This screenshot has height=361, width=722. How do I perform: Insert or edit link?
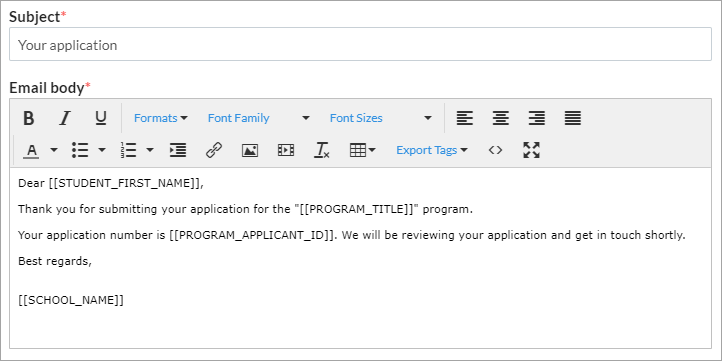pyautogui.click(x=214, y=150)
